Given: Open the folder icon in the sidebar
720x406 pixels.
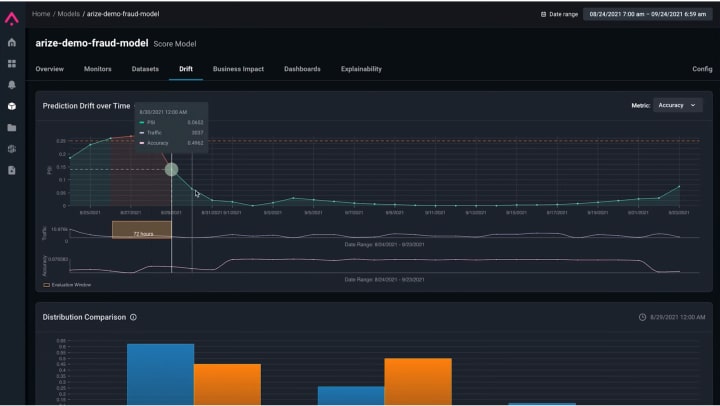Looking at the screenshot, I should point(12,128).
